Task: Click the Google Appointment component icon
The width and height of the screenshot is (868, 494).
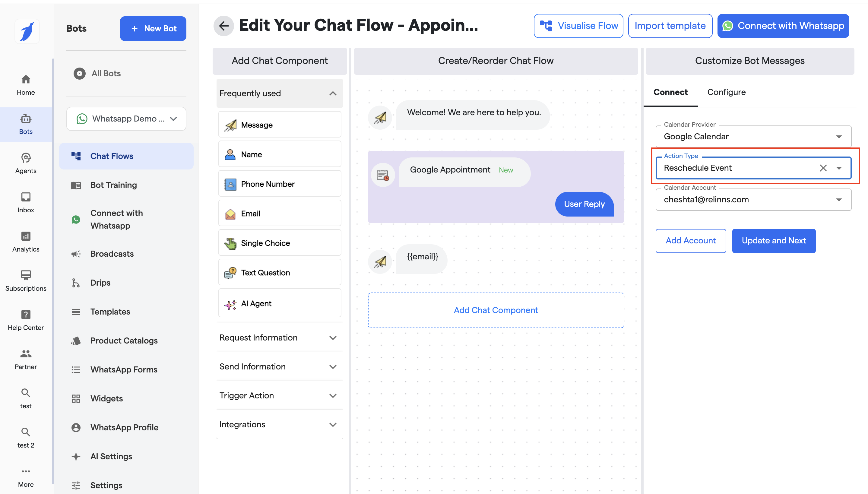Action: click(383, 175)
